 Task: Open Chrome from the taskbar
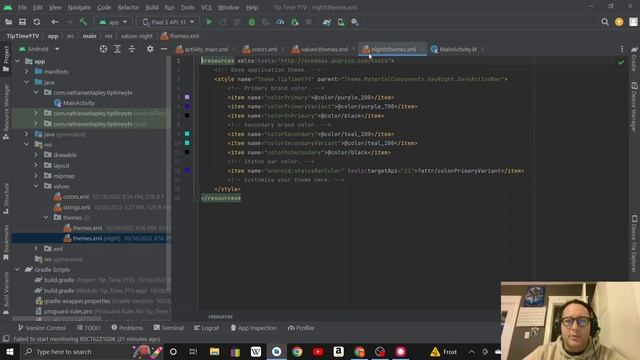pos(297,351)
